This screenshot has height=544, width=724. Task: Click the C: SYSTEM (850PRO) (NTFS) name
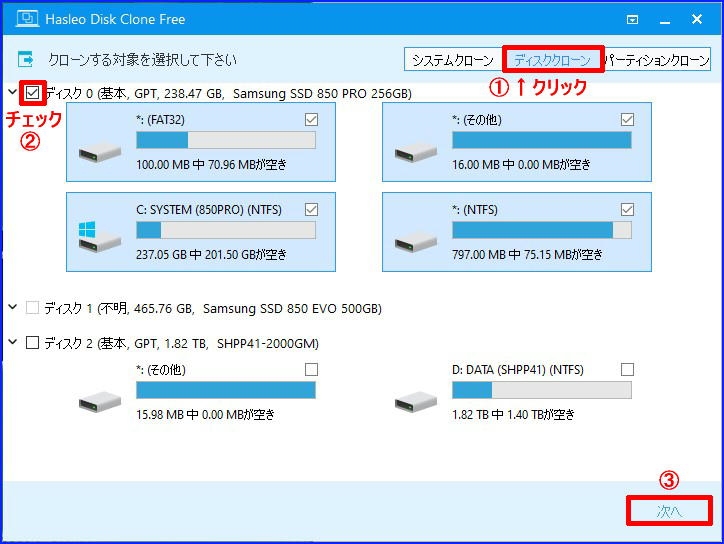pyautogui.click(x=209, y=210)
